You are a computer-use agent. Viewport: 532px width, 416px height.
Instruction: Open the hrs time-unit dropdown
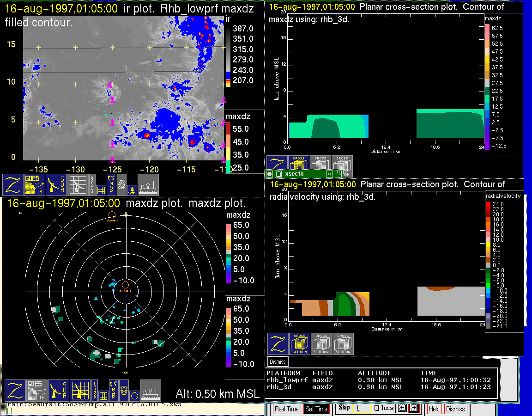coord(384,408)
